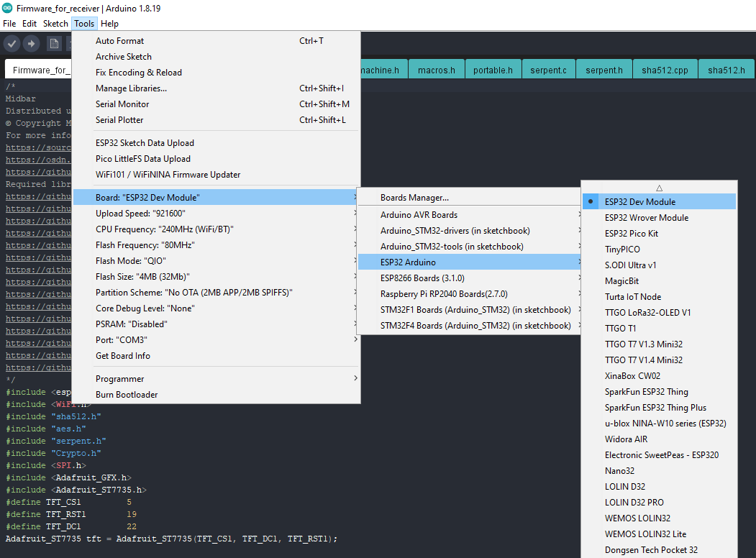The image size is (756, 558).
Task: Open WiFi101 / WiFiNINA Firmware Updater
Action: tap(217, 175)
